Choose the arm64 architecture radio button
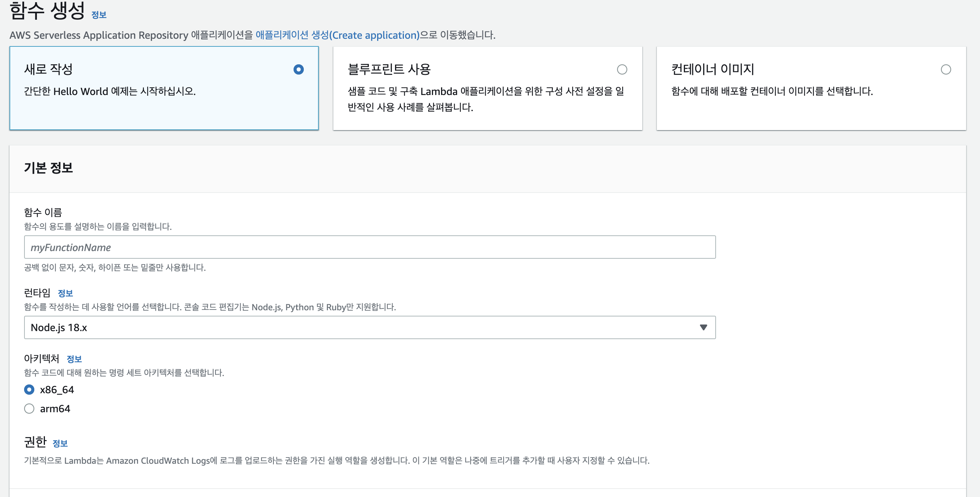Image resolution: width=980 pixels, height=497 pixels. pos(29,409)
